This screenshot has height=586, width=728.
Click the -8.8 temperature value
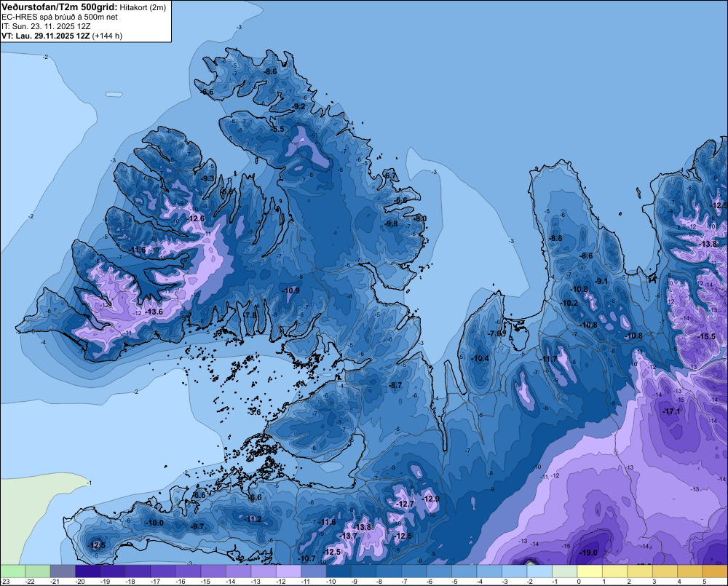tap(555, 238)
